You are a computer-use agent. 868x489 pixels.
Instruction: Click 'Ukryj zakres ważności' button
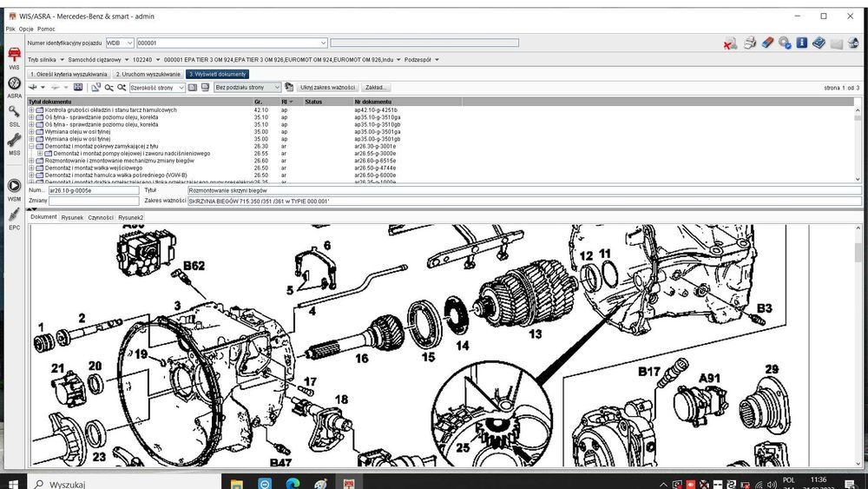point(328,88)
